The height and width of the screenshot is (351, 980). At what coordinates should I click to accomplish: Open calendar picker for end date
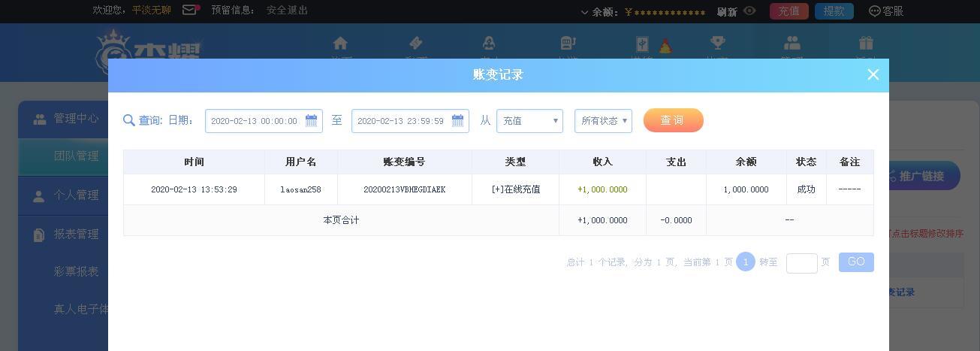(457, 120)
